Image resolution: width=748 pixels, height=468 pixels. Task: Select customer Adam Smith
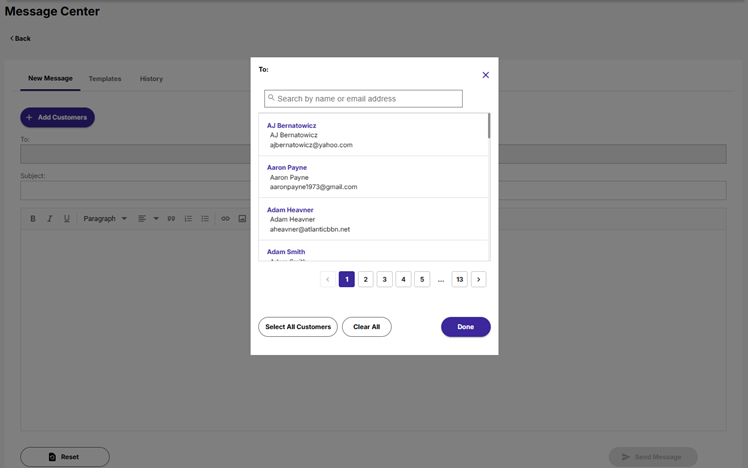(373, 251)
